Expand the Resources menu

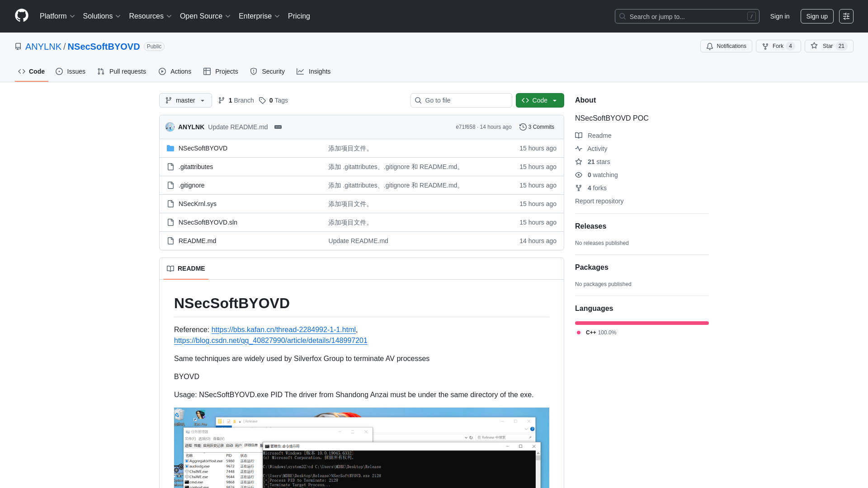point(150,16)
